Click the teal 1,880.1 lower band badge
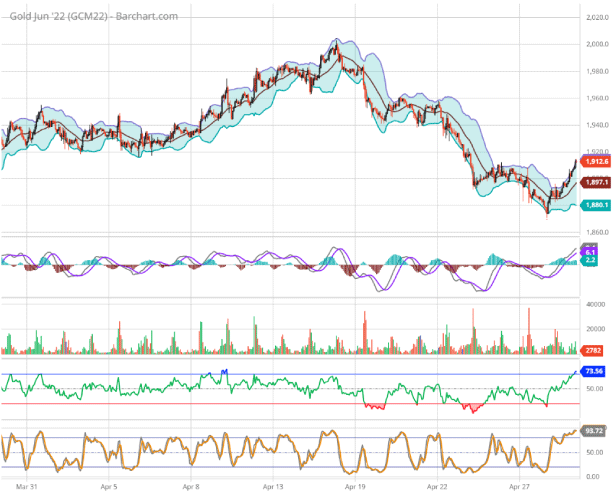Screen dimensions: 616x494 click(x=597, y=207)
